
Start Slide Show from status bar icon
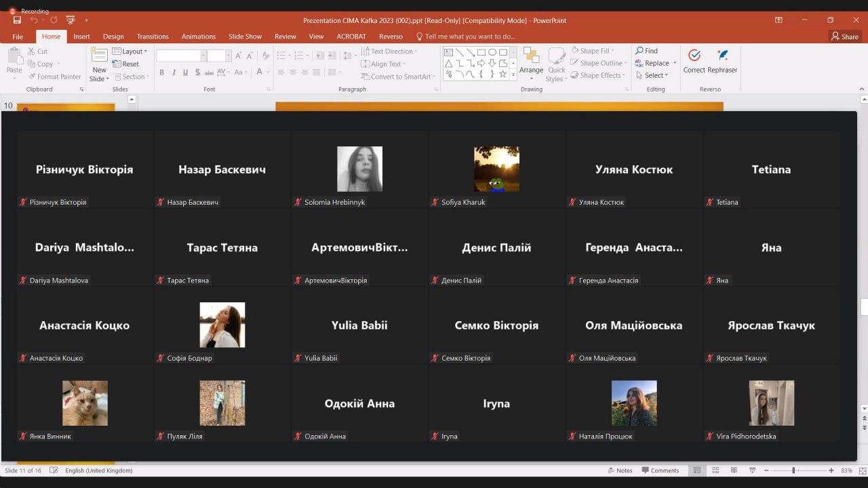pyautogui.click(x=752, y=470)
